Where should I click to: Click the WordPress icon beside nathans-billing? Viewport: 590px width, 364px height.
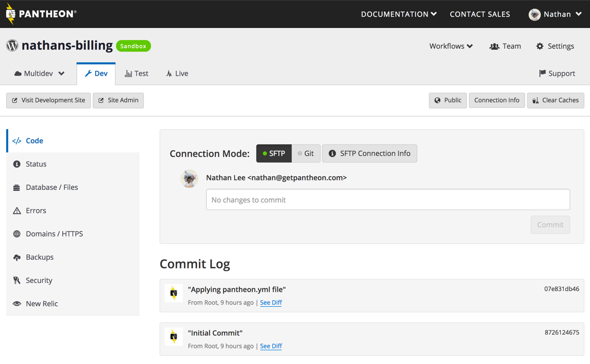point(13,46)
